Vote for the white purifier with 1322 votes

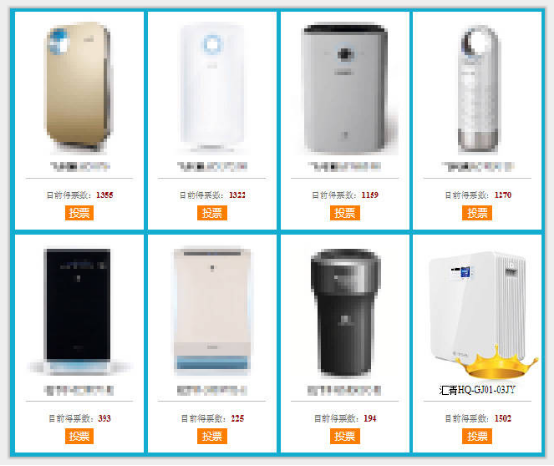[x=212, y=213]
